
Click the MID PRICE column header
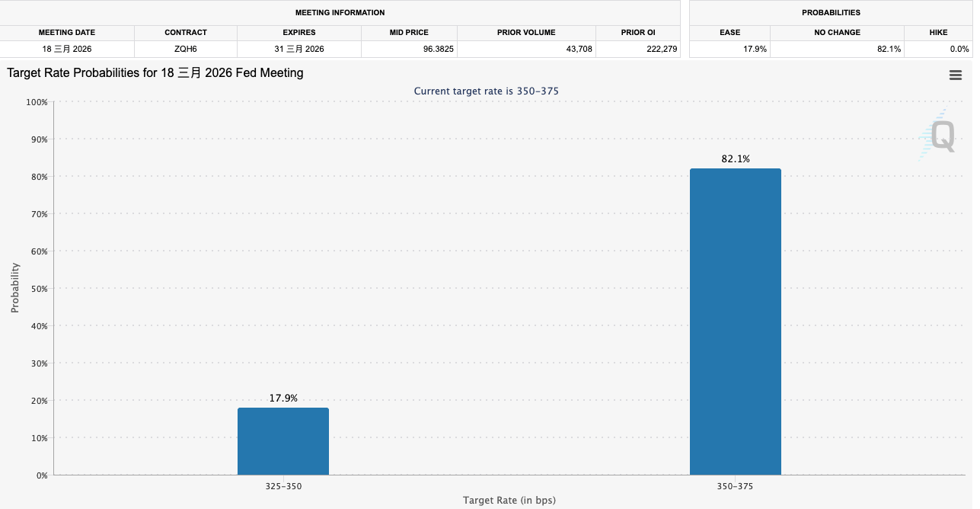tap(409, 33)
